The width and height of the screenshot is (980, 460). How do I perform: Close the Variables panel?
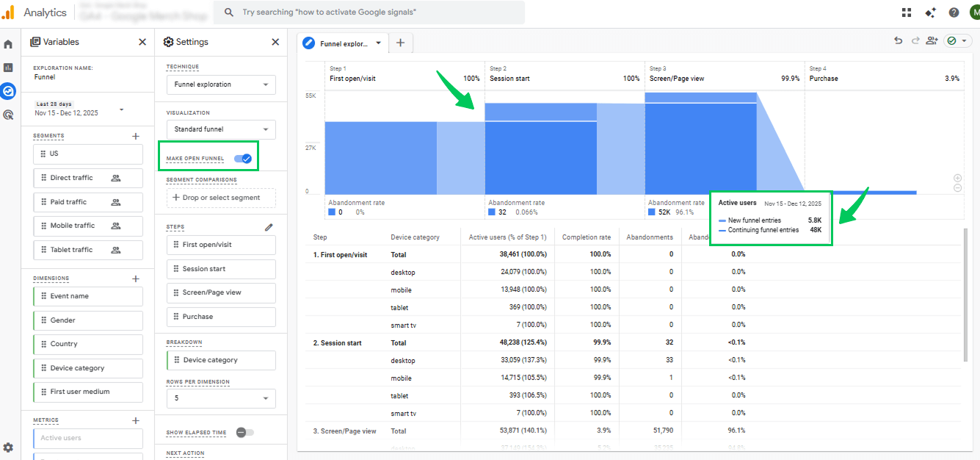click(142, 42)
